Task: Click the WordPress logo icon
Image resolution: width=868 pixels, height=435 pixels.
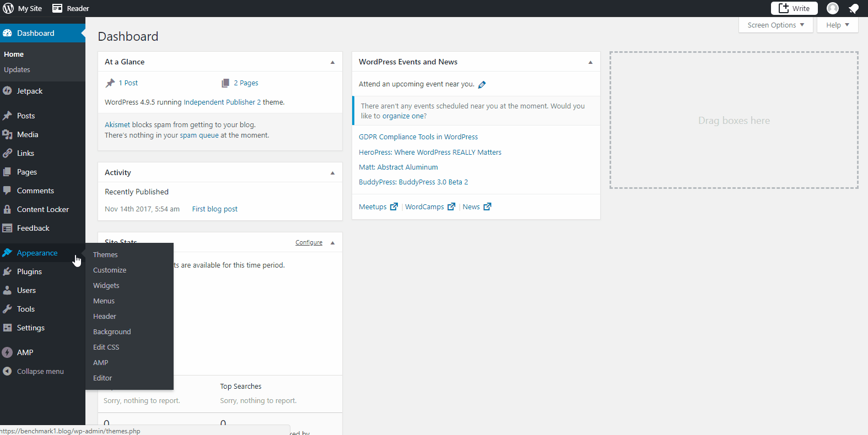Action: [x=8, y=8]
